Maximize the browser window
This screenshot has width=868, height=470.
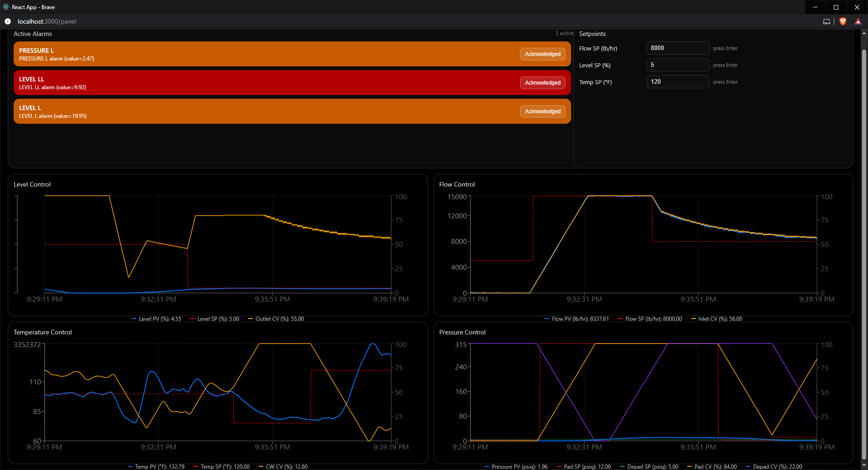pos(836,7)
